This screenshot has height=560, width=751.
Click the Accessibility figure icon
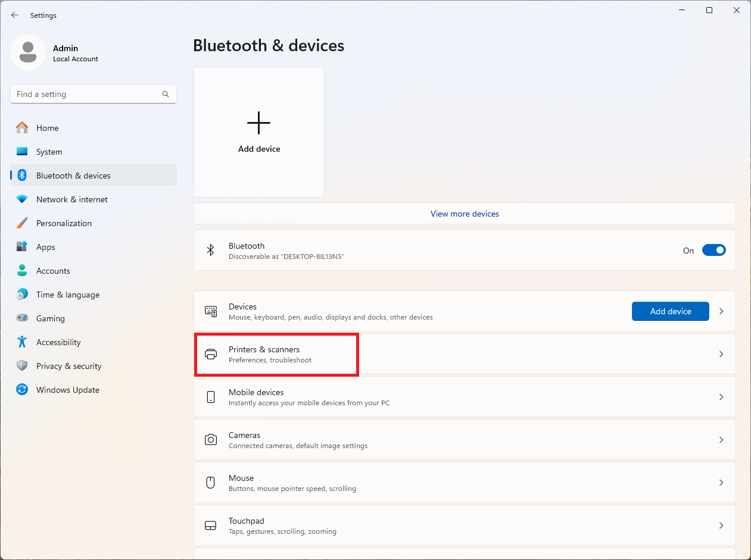coord(22,342)
